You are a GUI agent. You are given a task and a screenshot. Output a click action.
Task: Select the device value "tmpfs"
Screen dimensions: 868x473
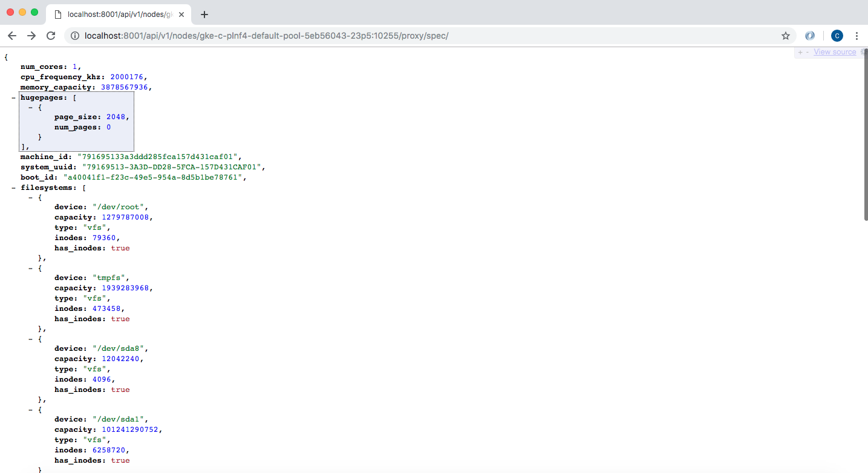[111, 278]
